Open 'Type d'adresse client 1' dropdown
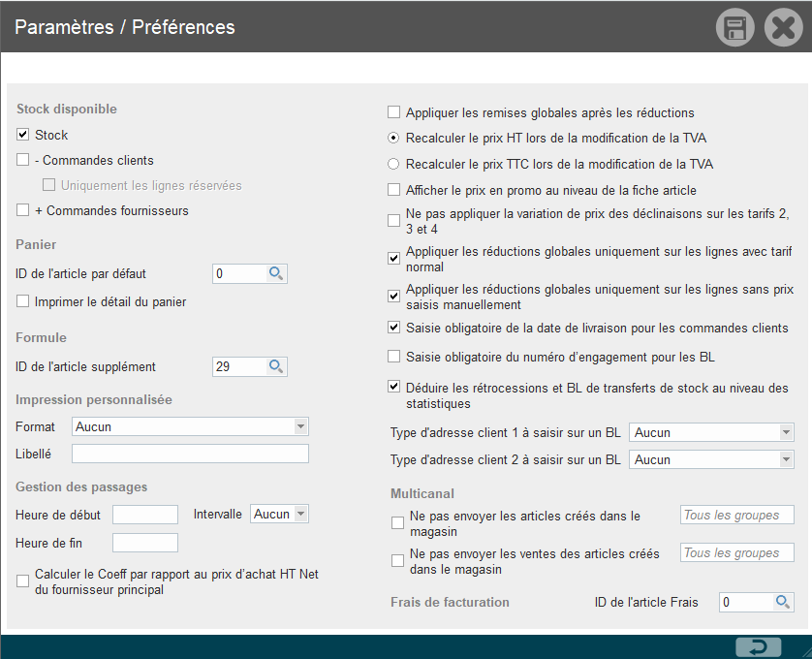 711,432
